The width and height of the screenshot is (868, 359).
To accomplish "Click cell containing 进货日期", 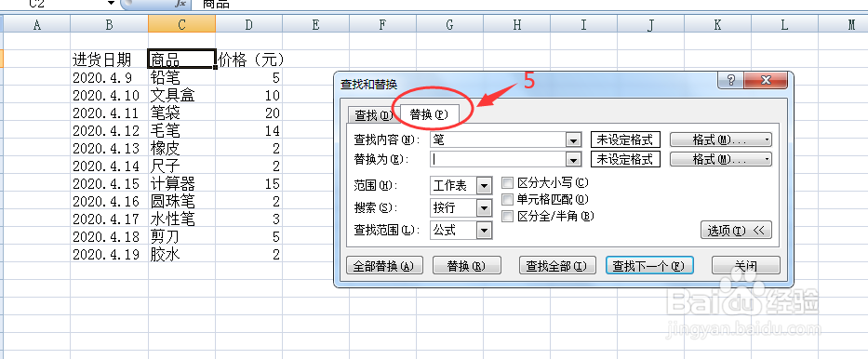I will pyautogui.click(x=109, y=60).
